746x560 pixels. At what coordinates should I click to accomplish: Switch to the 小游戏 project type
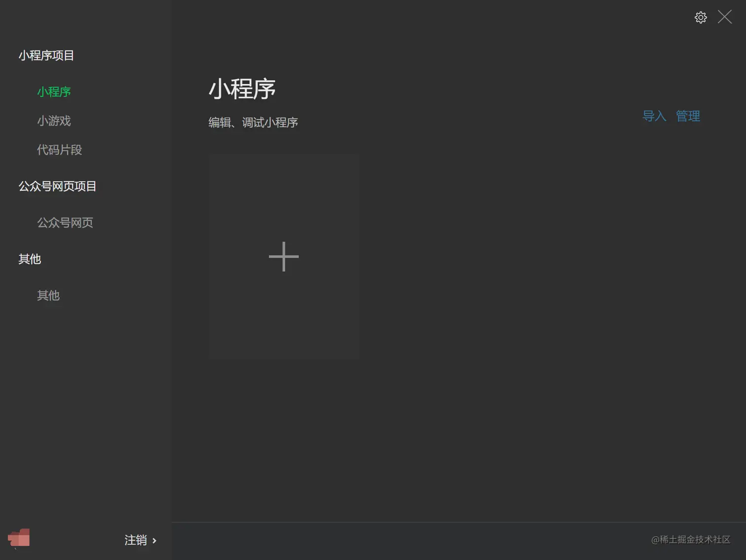(54, 121)
